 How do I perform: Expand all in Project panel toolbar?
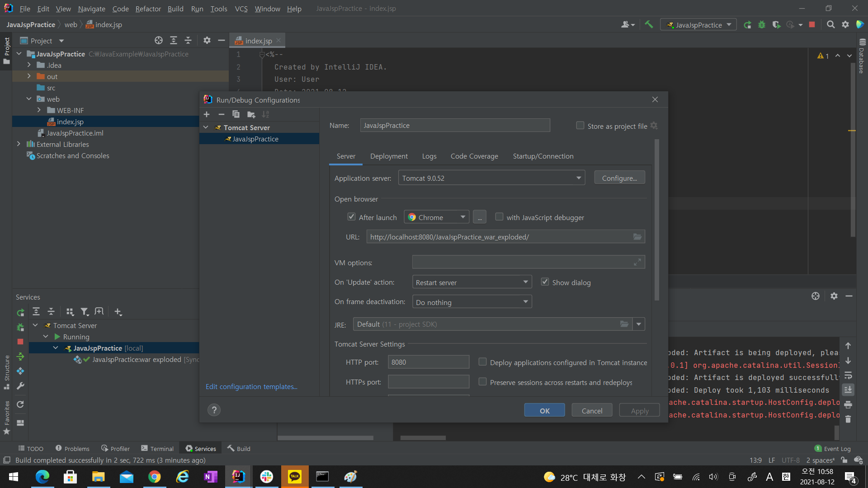174,41
